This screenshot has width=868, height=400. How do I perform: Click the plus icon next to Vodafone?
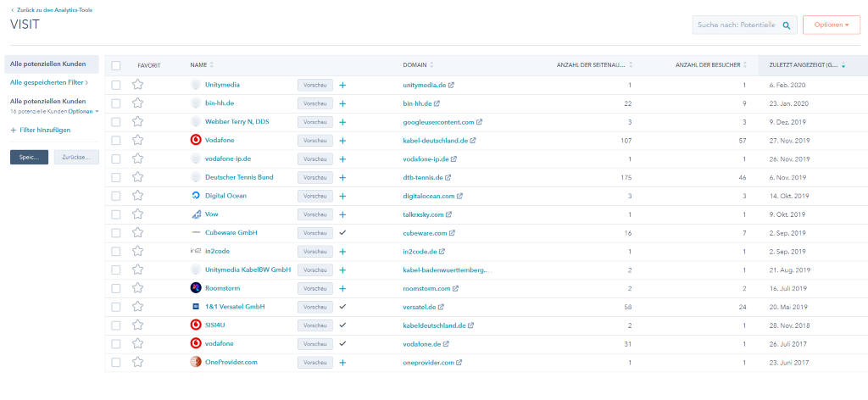[x=342, y=140]
